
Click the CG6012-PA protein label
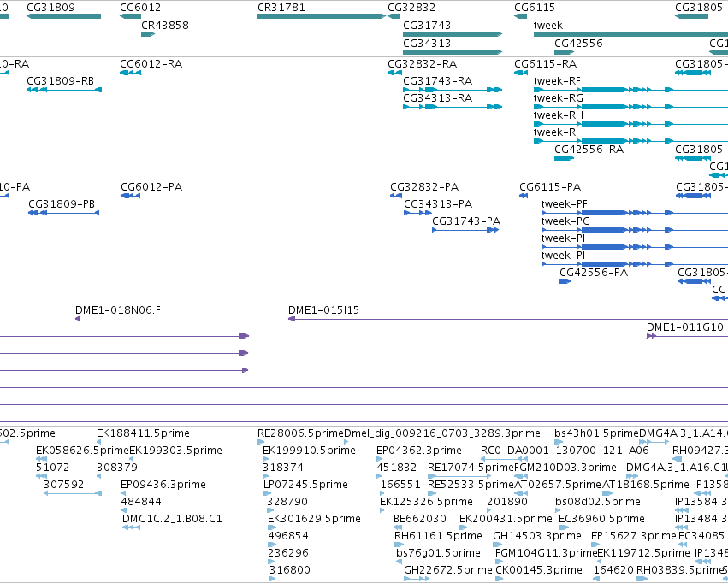pos(151,187)
